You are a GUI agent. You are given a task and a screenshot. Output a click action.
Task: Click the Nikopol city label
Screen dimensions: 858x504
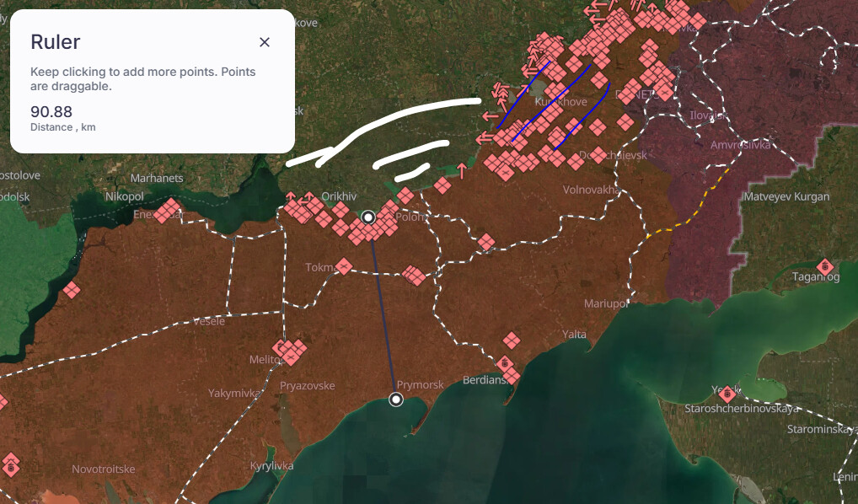125,196
